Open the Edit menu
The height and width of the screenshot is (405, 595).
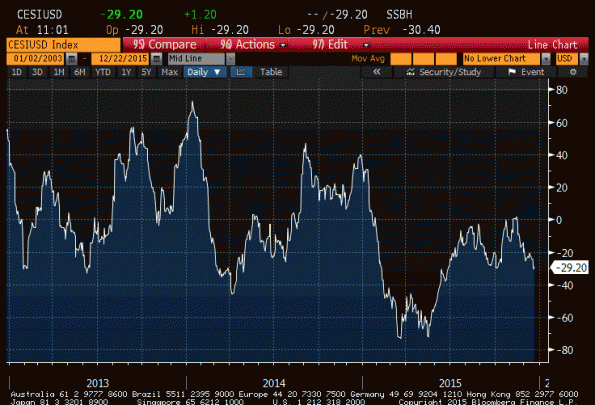click(x=339, y=45)
